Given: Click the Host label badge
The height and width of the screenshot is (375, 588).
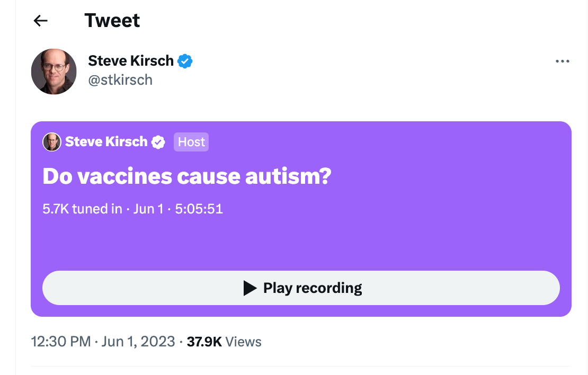Looking at the screenshot, I should (x=191, y=142).
